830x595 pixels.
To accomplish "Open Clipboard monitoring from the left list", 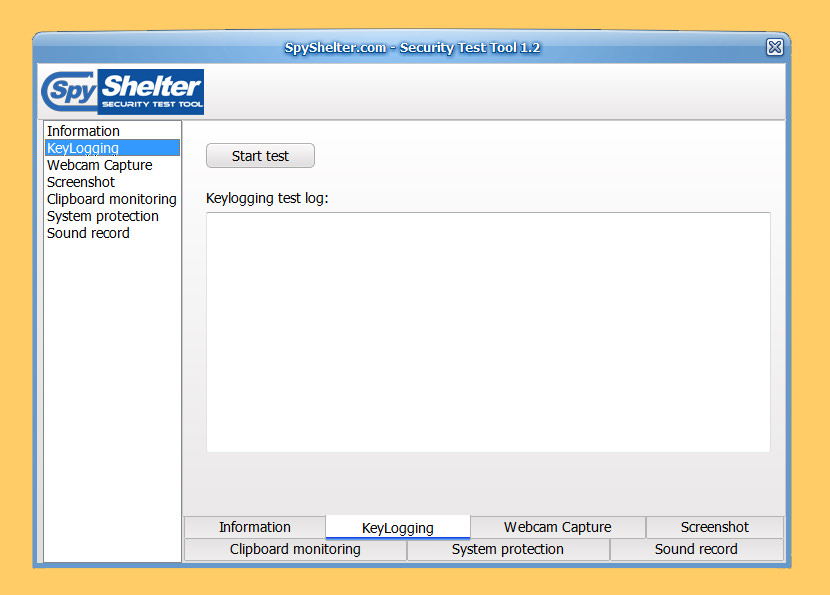I will tap(112, 199).
